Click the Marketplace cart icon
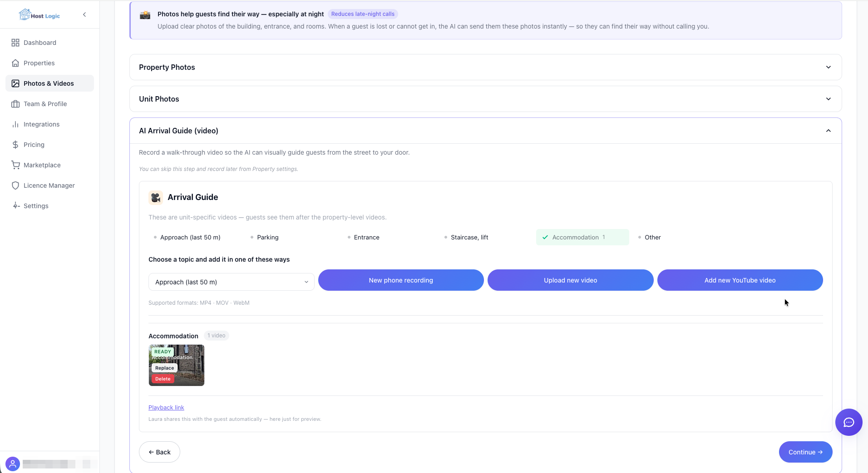Image resolution: width=868 pixels, height=473 pixels. tap(15, 165)
